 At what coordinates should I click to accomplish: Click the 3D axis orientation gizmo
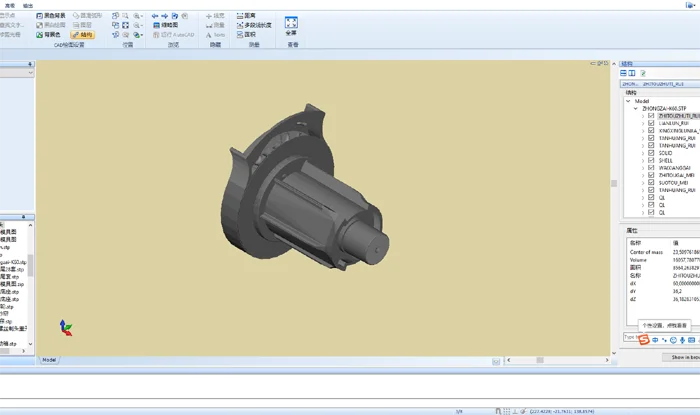point(65,327)
